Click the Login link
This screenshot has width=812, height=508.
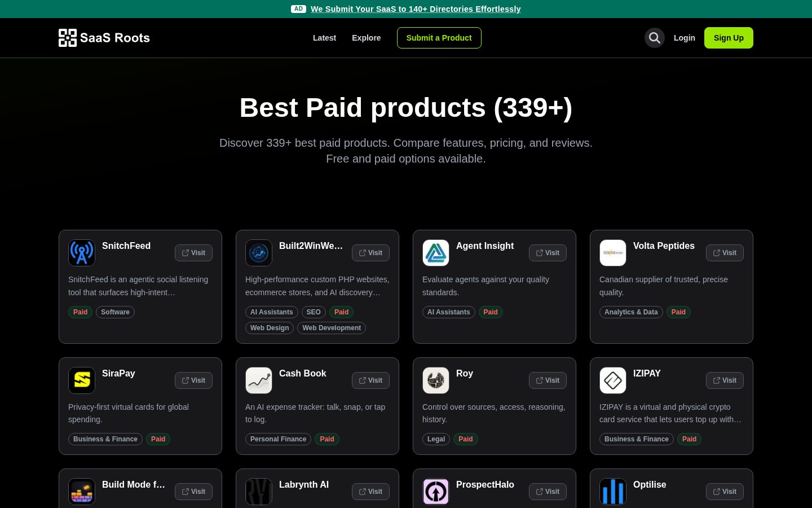pos(685,38)
